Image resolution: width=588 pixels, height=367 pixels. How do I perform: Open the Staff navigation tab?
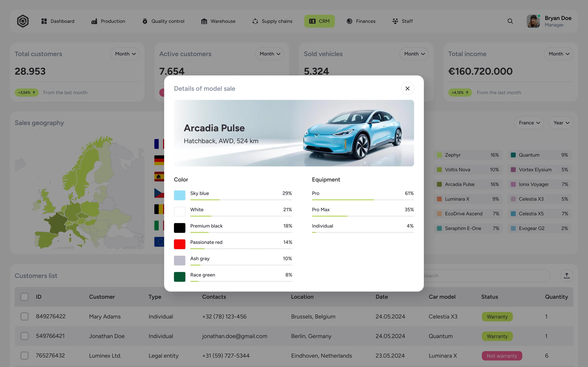click(x=402, y=21)
